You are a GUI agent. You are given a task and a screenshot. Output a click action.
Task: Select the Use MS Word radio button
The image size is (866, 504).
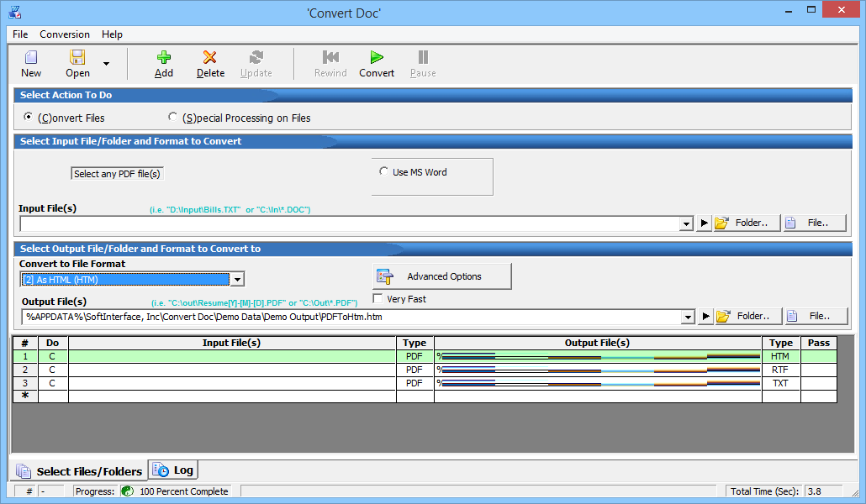tap(383, 171)
